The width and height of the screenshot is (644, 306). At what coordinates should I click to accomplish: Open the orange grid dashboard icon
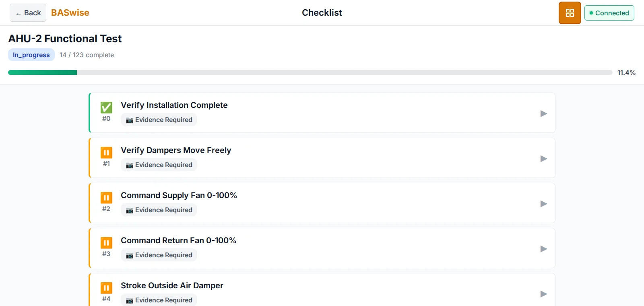pos(570,13)
